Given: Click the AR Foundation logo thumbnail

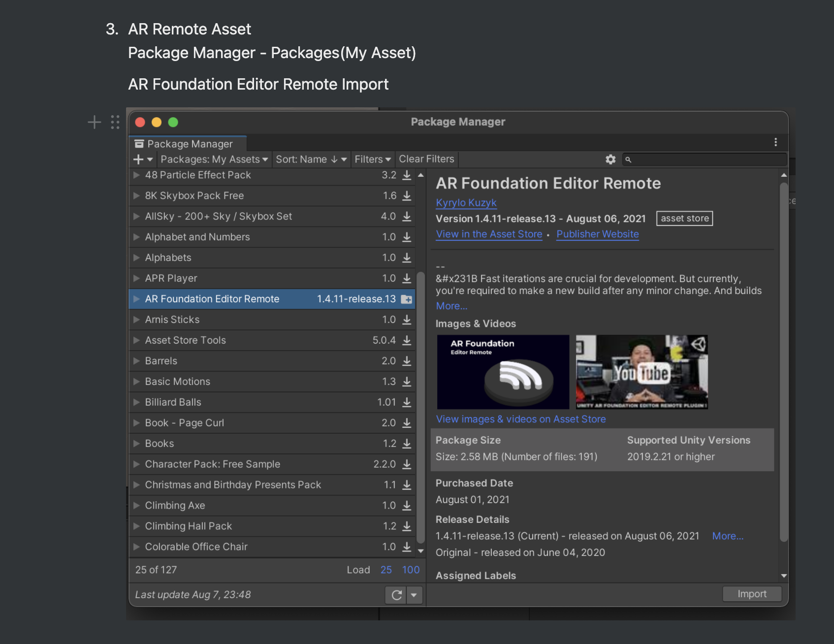Looking at the screenshot, I should click(503, 372).
